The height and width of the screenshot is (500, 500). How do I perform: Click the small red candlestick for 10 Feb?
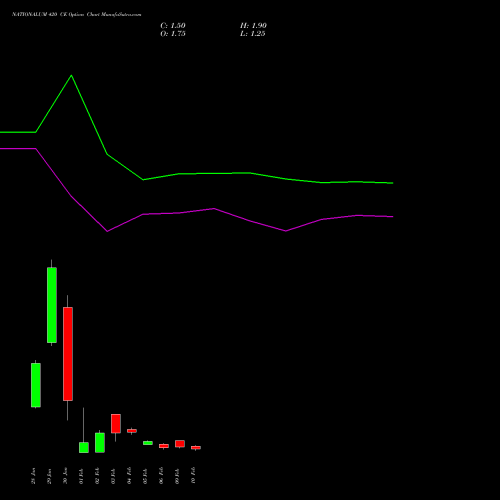point(196,448)
